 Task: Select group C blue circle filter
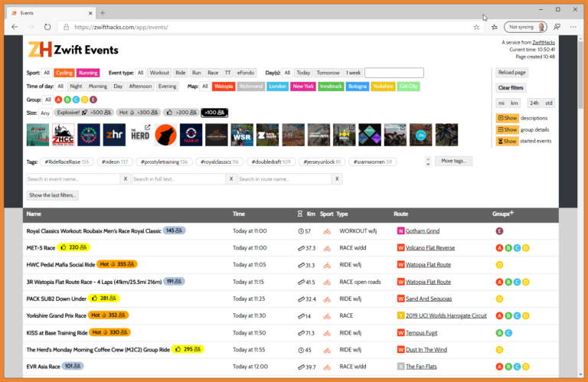pos(76,100)
